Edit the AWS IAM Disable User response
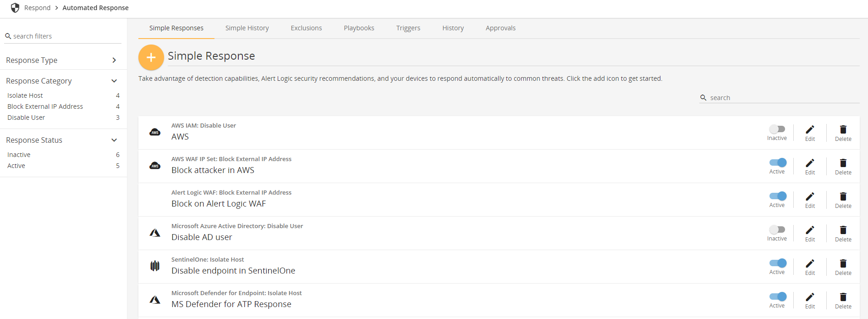This screenshot has height=319, width=868. 810,133
